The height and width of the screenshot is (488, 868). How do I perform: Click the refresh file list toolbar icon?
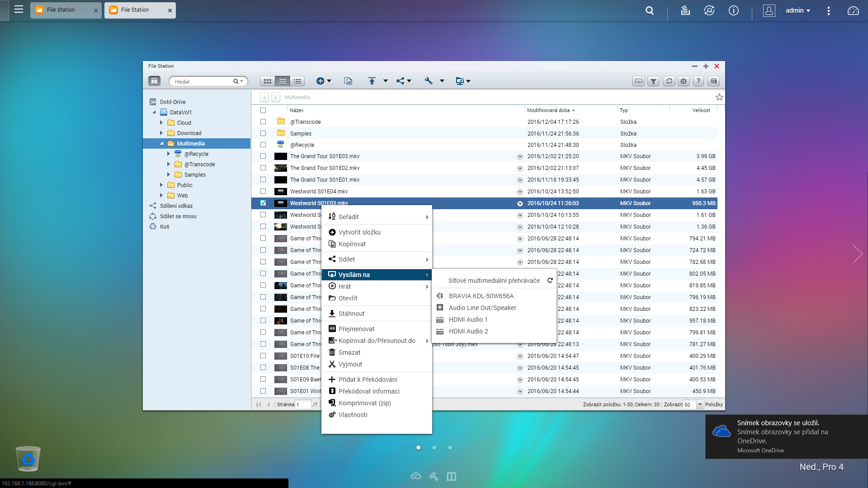[669, 81]
